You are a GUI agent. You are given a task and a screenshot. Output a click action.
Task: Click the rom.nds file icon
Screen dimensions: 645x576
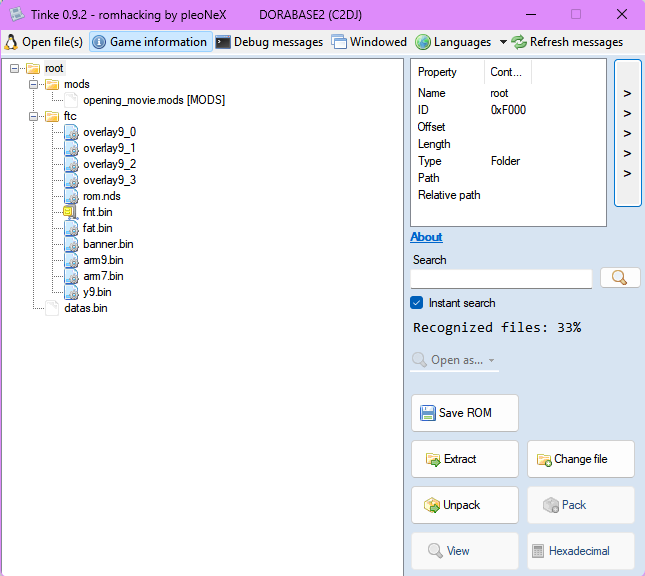pos(71,197)
